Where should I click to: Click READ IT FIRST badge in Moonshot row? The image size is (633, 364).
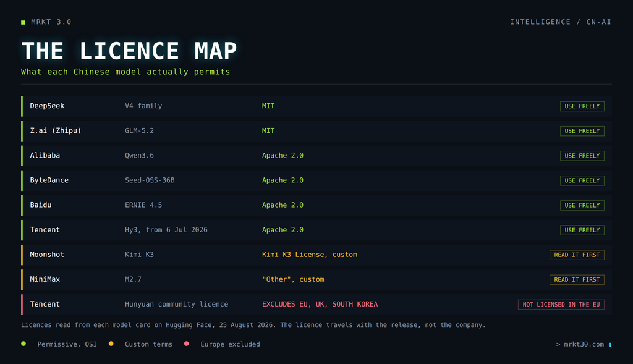(577, 255)
